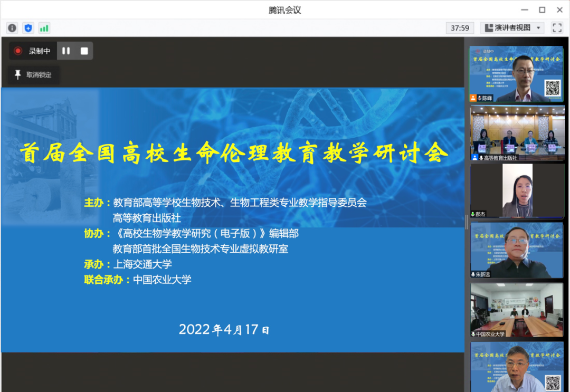The image size is (570, 392).
Task: Select 高等教育出版社 video thumbnail
Action: coord(517,133)
